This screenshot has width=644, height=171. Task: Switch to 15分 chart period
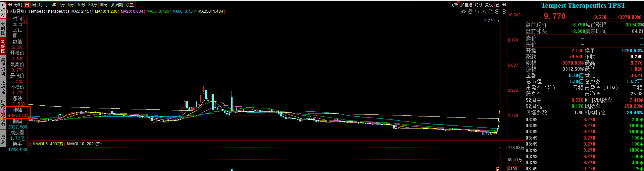coord(81,5)
